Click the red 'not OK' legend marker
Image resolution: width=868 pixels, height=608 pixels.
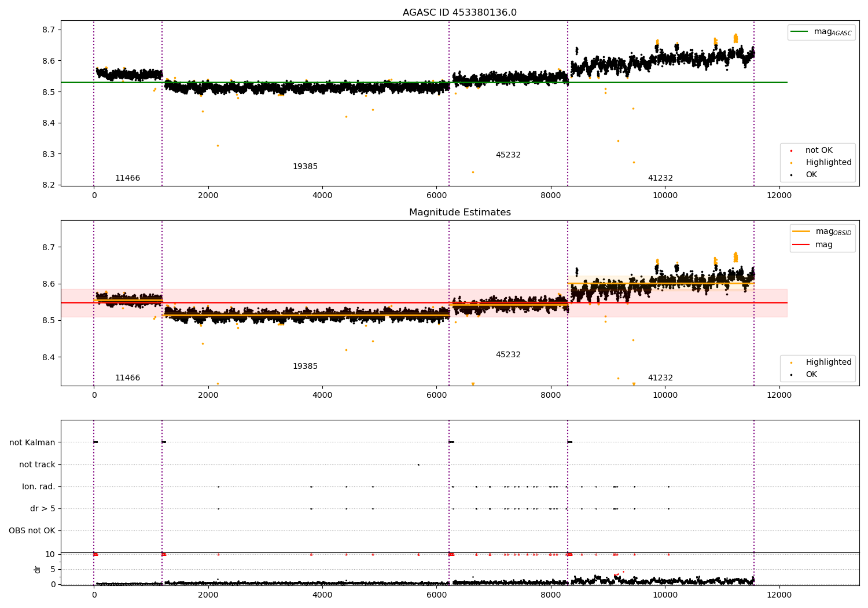pyautogui.click(x=791, y=151)
